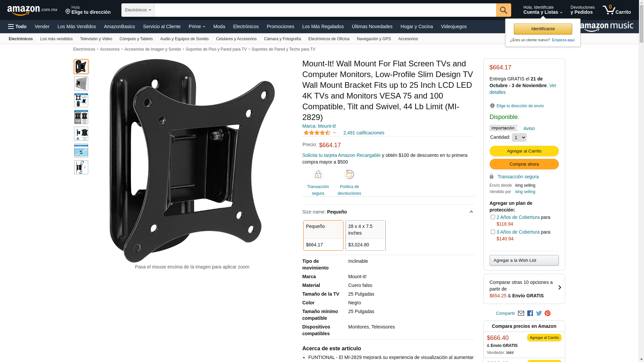Select the second product thumbnail image
644x362 pixels.
tap(81, 83)
